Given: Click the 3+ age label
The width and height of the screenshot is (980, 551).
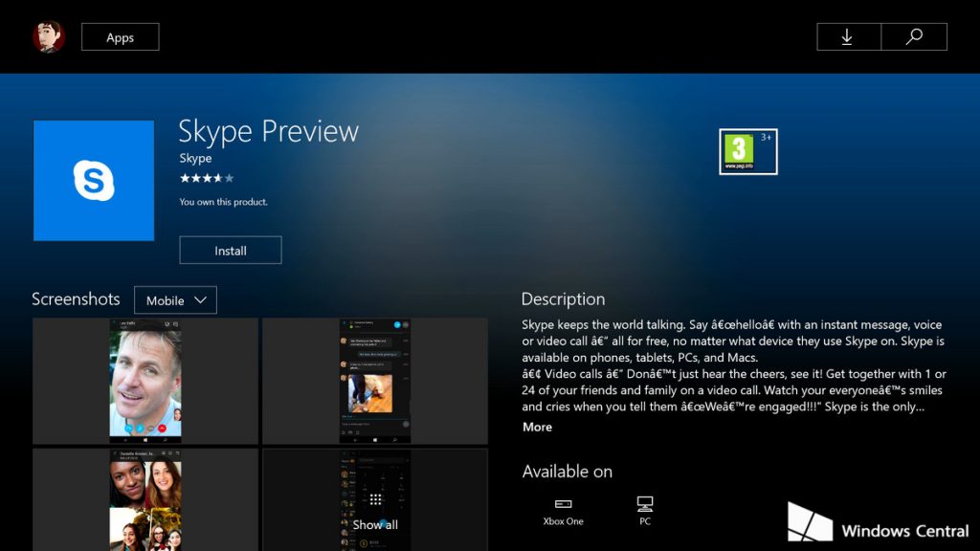Looking at the screenshot, I should coord(766,138).
